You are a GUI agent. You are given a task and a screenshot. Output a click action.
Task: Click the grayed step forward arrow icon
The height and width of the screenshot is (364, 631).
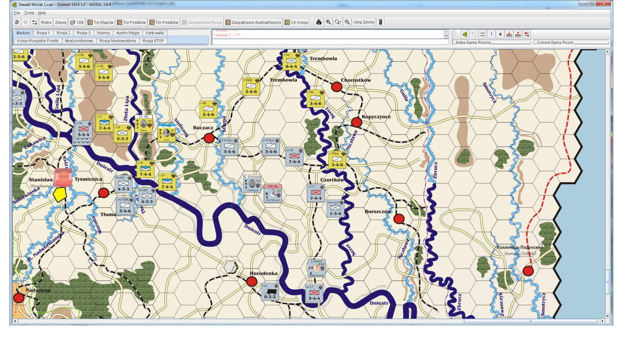coord(26,22)
